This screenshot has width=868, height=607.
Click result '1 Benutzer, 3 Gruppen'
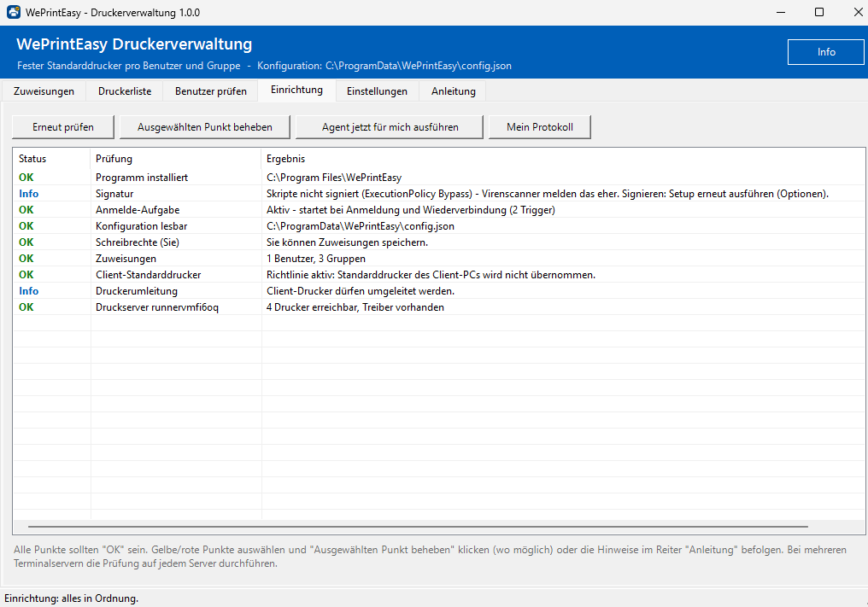[316, 259]
